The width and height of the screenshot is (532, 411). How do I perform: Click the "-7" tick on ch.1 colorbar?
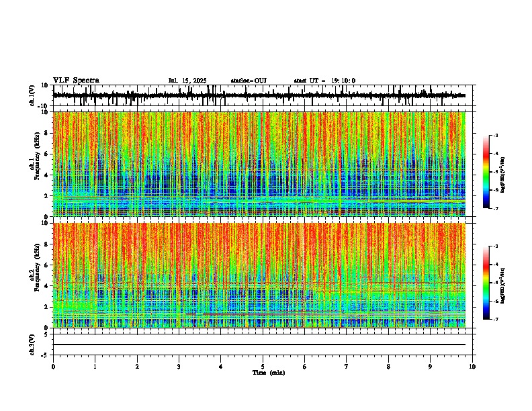tap(495, 208)
